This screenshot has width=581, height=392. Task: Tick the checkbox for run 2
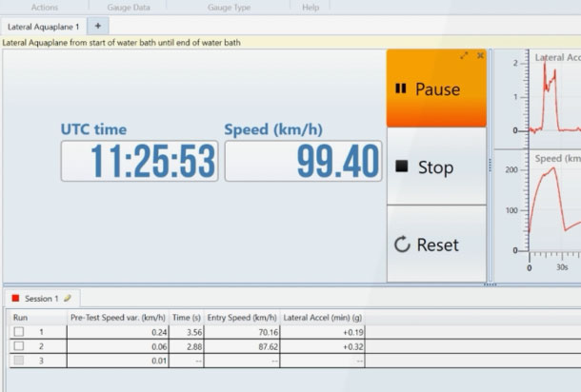(x=17, y=346)
